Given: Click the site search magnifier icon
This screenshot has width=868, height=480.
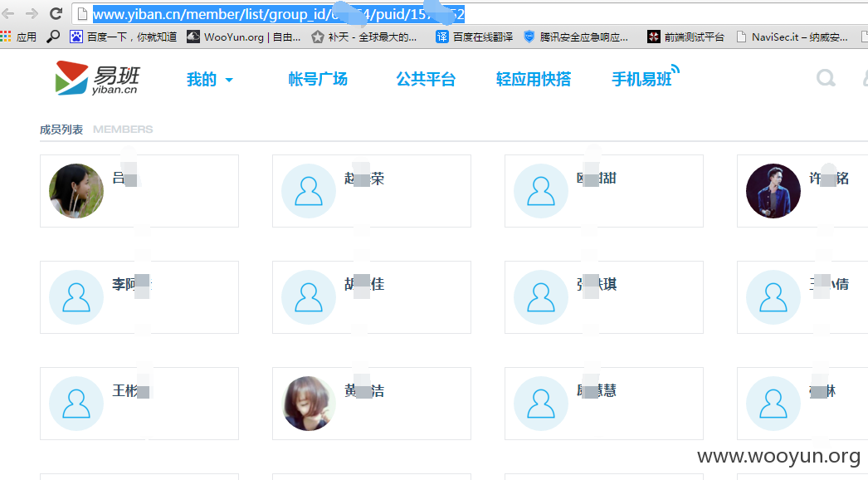Looking at the screenshot, I should (x=826, y=78).
